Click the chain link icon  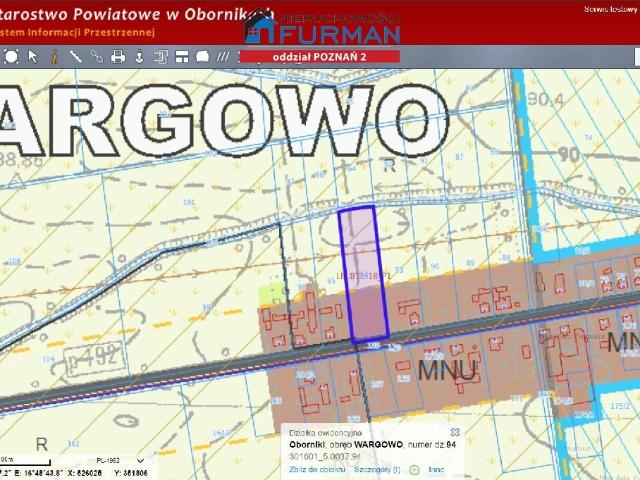tap(96, 56)
